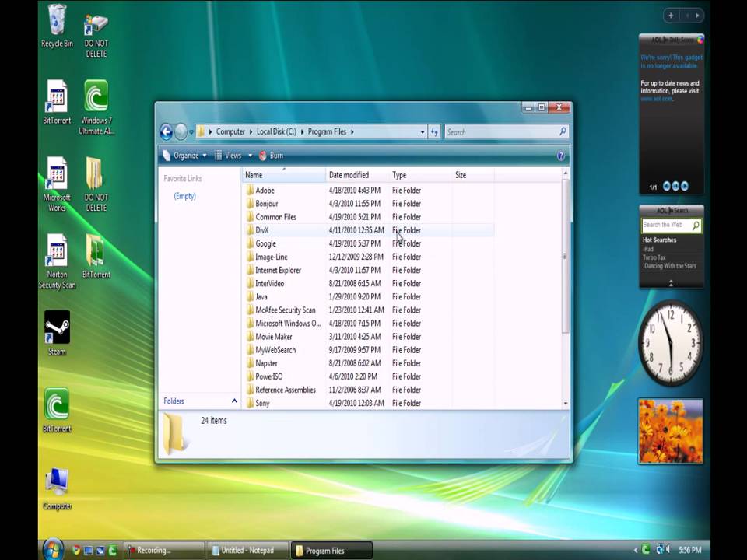Click the BitTorrent tray icon

(x=646, y=550)
